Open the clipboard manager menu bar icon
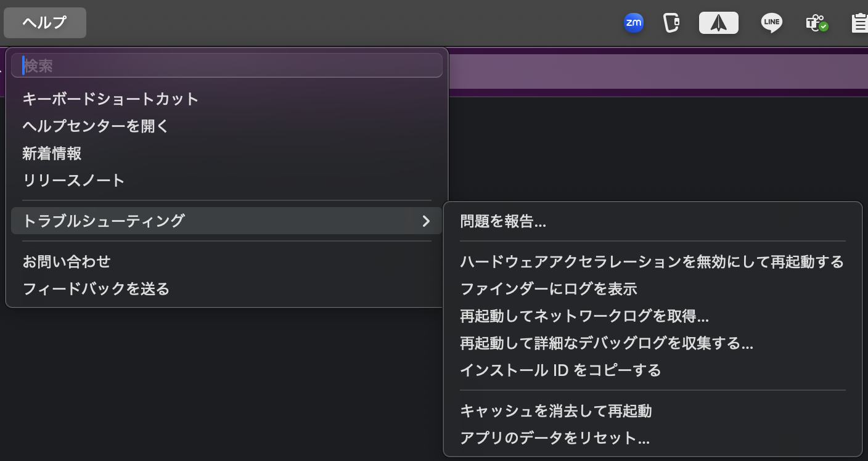 pos(861,23)
